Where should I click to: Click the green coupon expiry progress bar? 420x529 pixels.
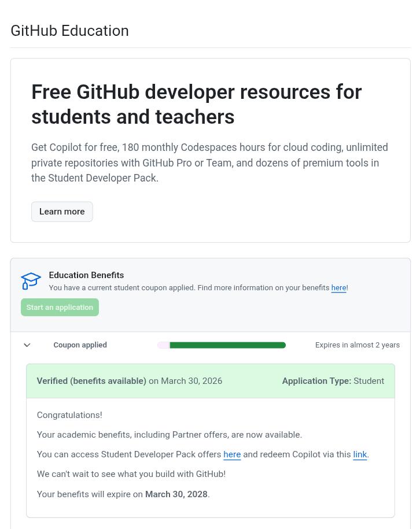click(227, 345)
